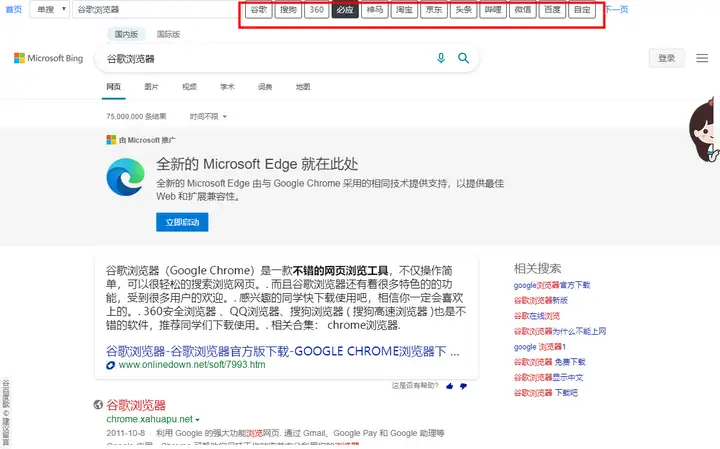Click related search google 浏览器1
This screenshot has width=720, height=449.
click(540, 347)
